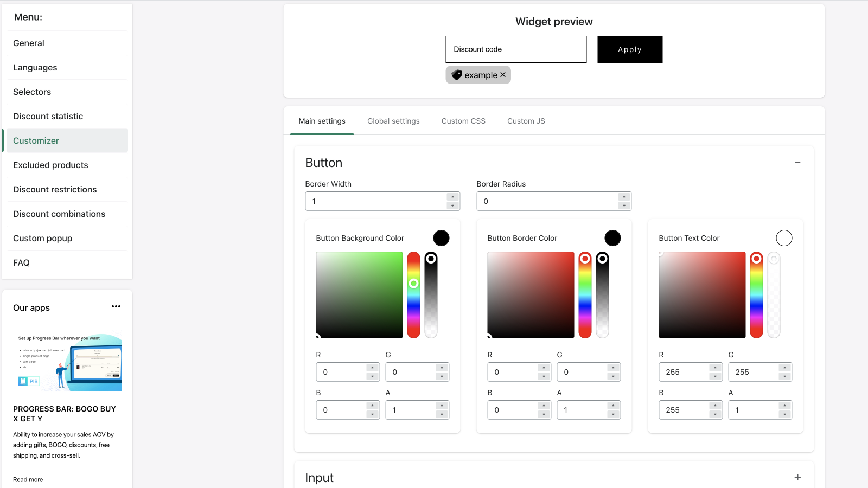
Task: Decrease the Border Radius value
Action: (624, 204)
